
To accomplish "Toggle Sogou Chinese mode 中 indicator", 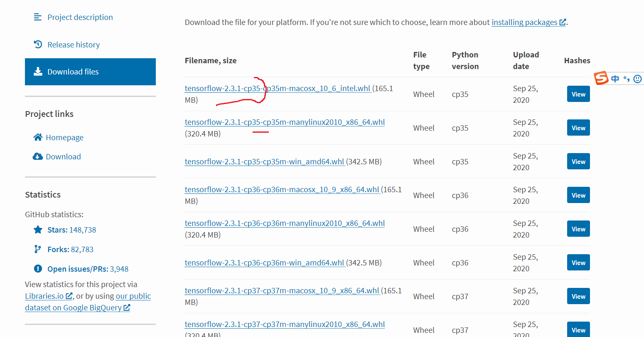I will (x=615, y=79).
